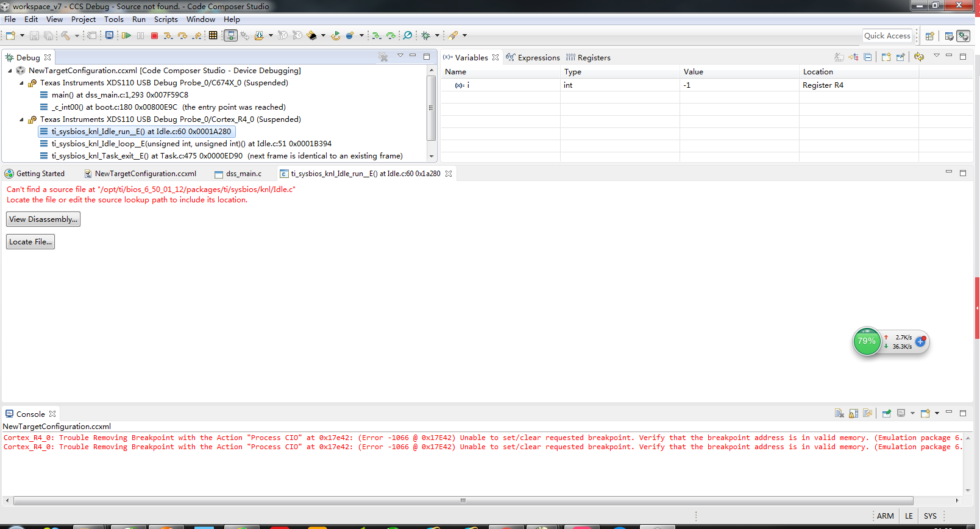Screen dimensions: 980x529
Task: Click the Debug view vertical scrollbar thumb
Action: pyautogui.click(x=431, y=108)
